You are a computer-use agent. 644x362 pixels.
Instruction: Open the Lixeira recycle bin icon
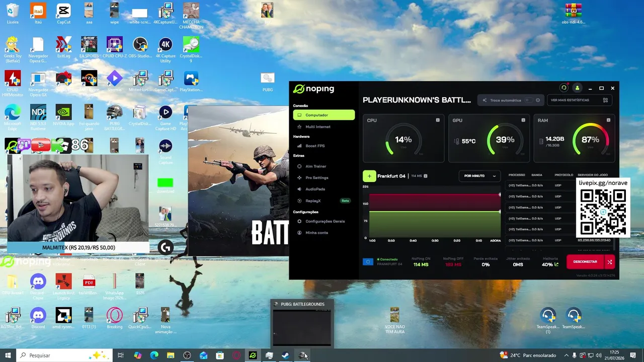tap(13, 14)
